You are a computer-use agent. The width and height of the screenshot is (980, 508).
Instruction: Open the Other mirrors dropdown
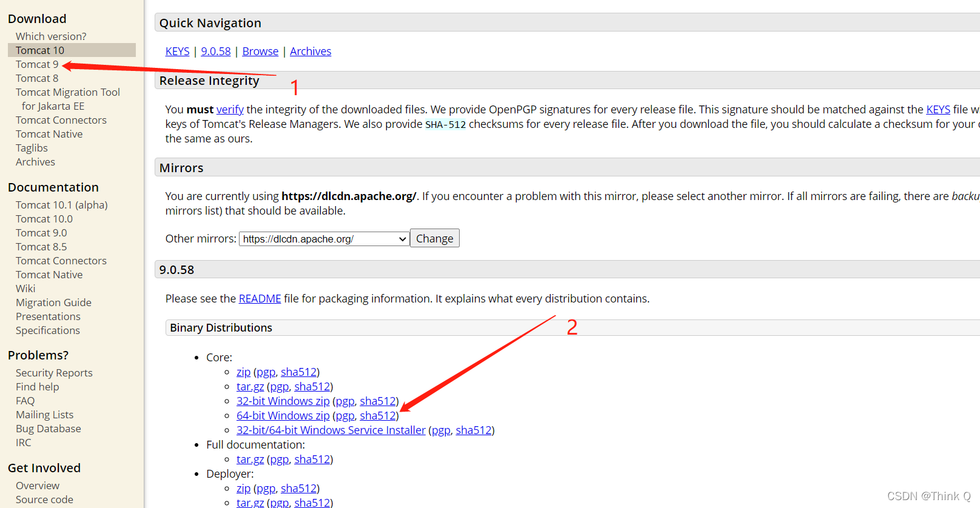(324, 239)
